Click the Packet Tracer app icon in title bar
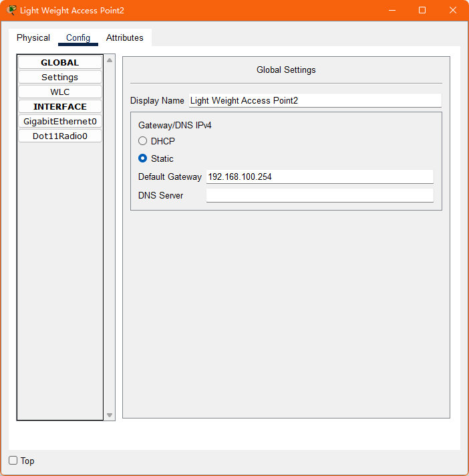 11,10
